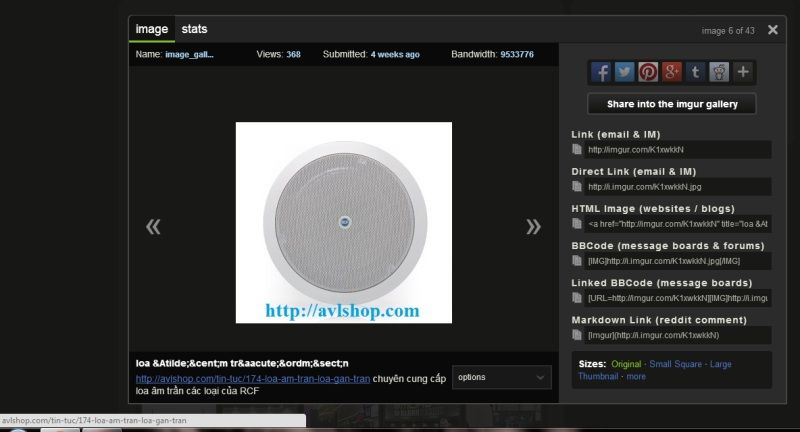The height and width of the screenshot is (432, 800).
Task: Click the image title 'loa &Atilde;&cent;m...'
Action: (242, 363)
